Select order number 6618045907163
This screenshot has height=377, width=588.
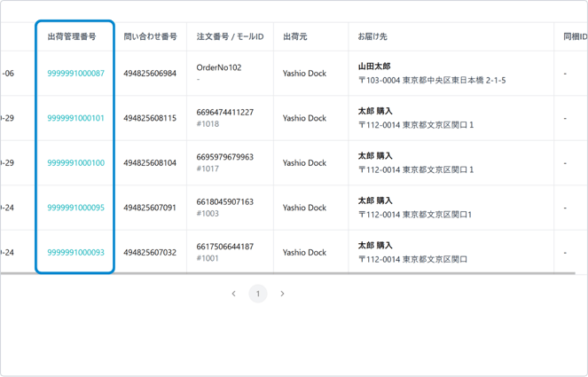click(224, 201)
